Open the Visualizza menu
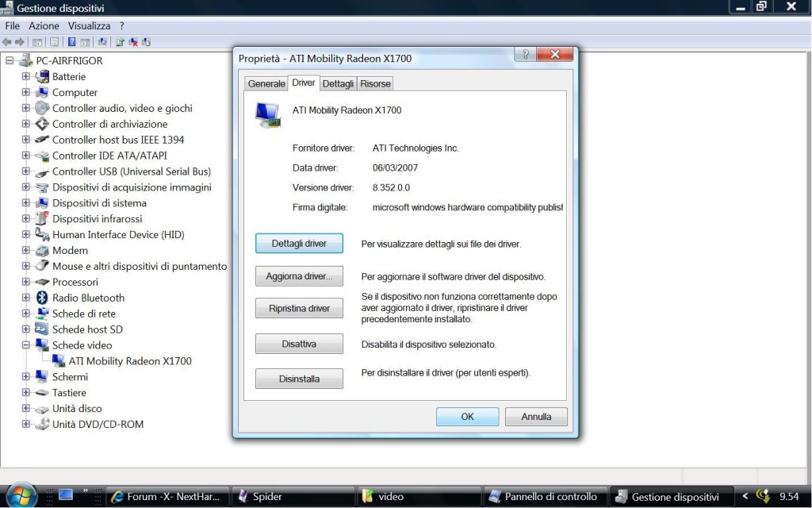 pos(89,26)
